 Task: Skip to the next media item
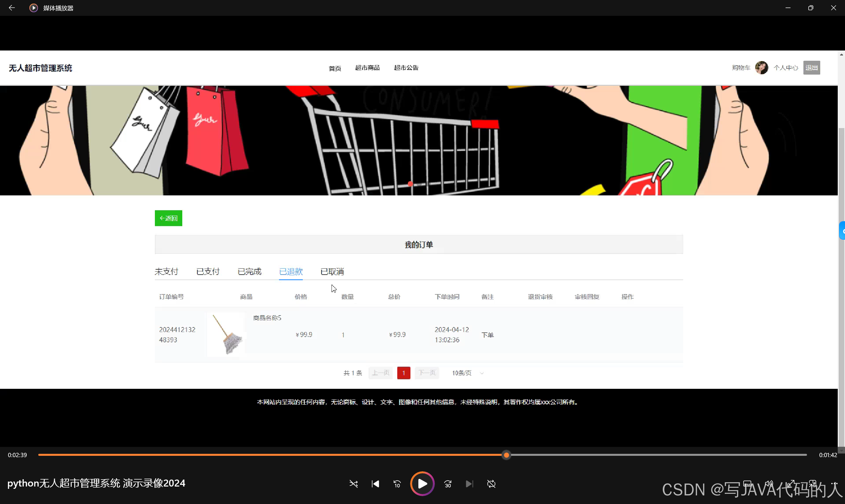469,484
